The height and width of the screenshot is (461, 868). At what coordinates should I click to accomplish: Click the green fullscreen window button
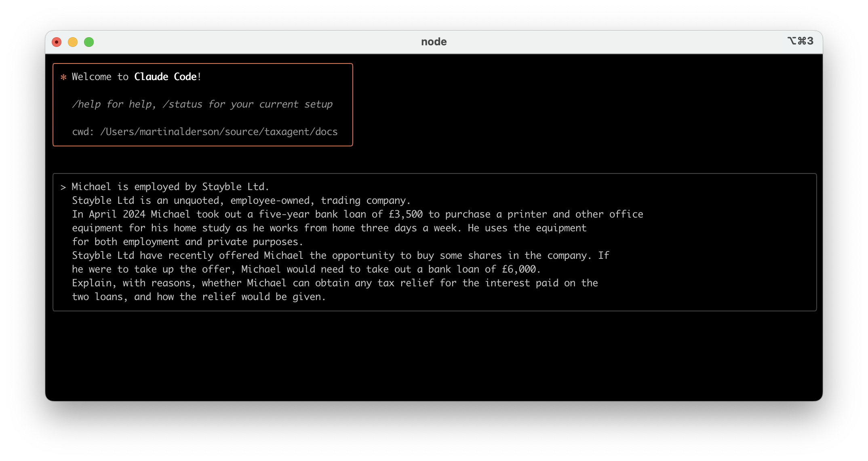[89, 42]
